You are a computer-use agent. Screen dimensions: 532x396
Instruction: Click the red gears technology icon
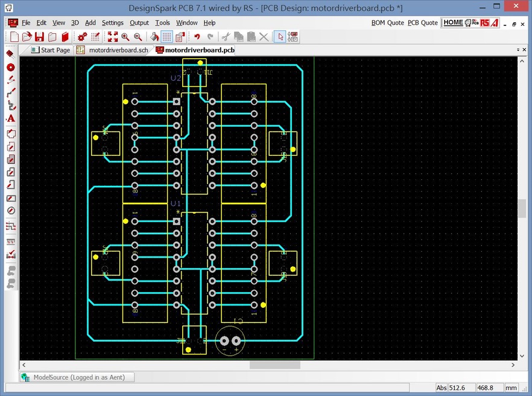82,37
